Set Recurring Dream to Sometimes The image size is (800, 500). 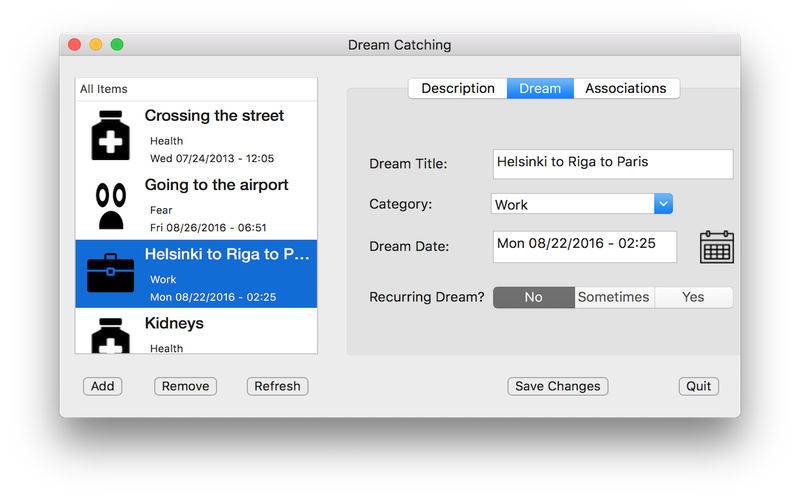point(614,297)
